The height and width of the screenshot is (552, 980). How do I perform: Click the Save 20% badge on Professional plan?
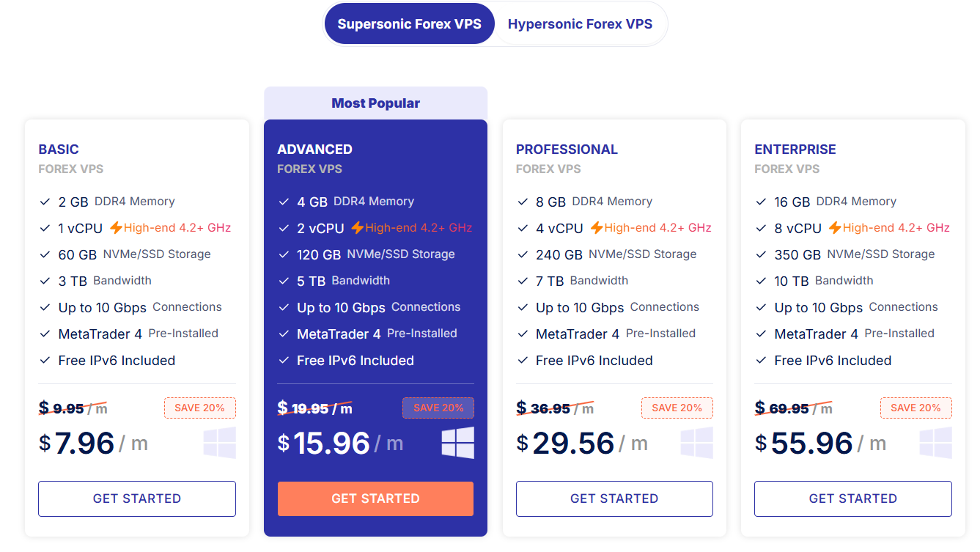(677, 408)
